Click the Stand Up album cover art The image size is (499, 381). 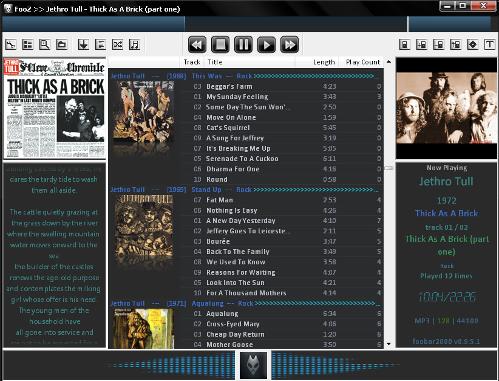point(144,227)
